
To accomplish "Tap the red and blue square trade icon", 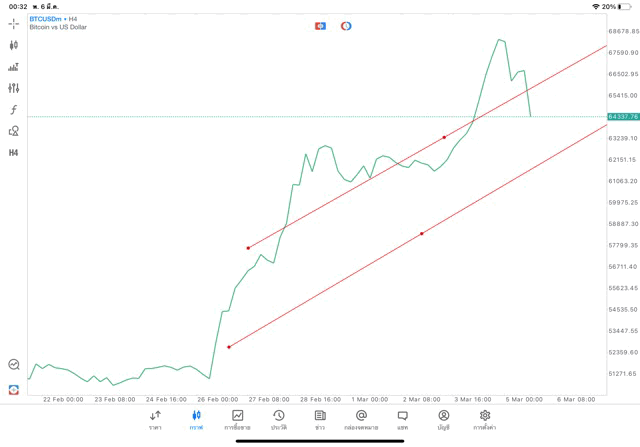I will click(x=320, y=26).
